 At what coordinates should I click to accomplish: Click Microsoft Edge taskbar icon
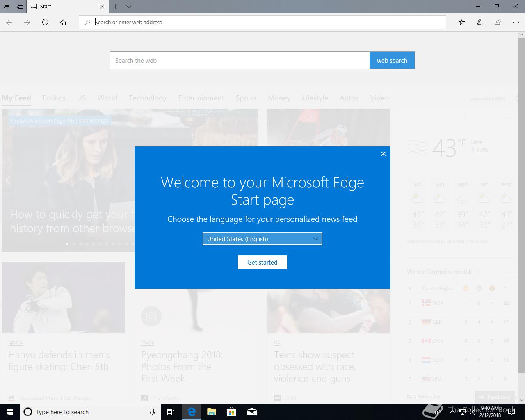point(192,412)
